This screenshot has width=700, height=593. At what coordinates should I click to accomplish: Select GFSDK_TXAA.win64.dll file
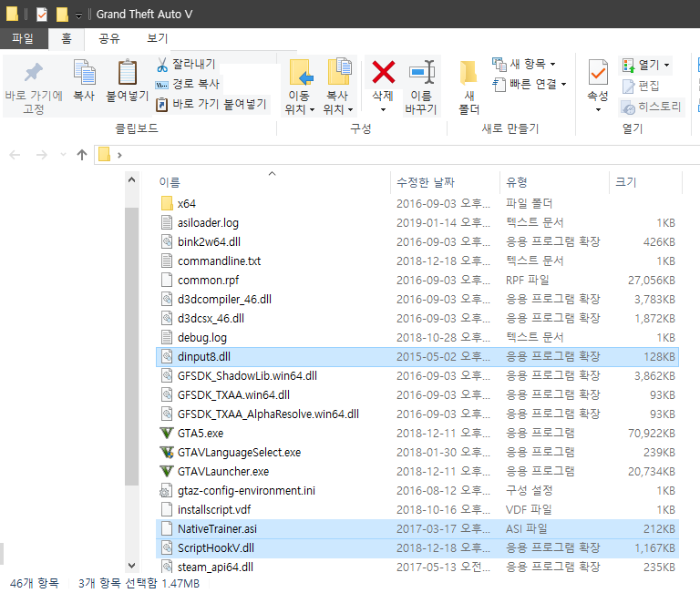click(417, 395)
